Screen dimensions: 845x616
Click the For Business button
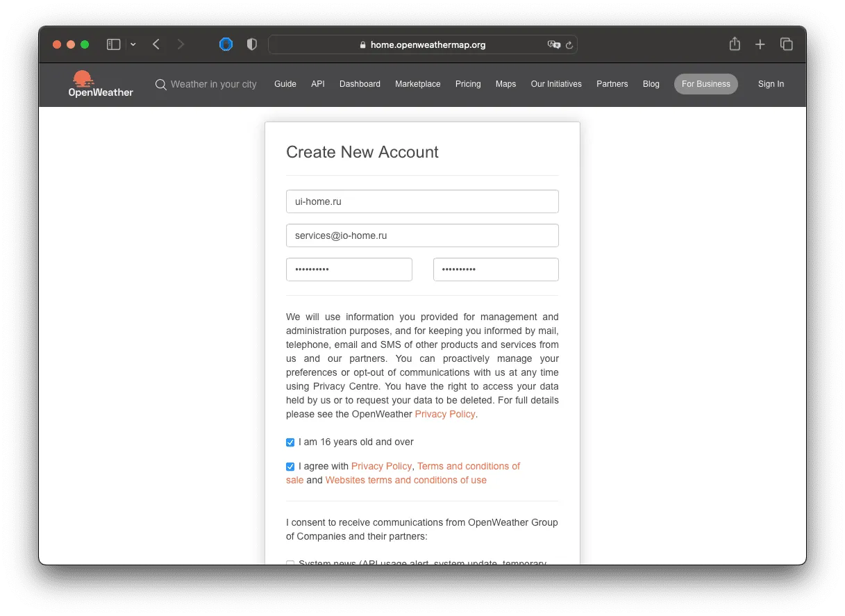coord(706,84)
